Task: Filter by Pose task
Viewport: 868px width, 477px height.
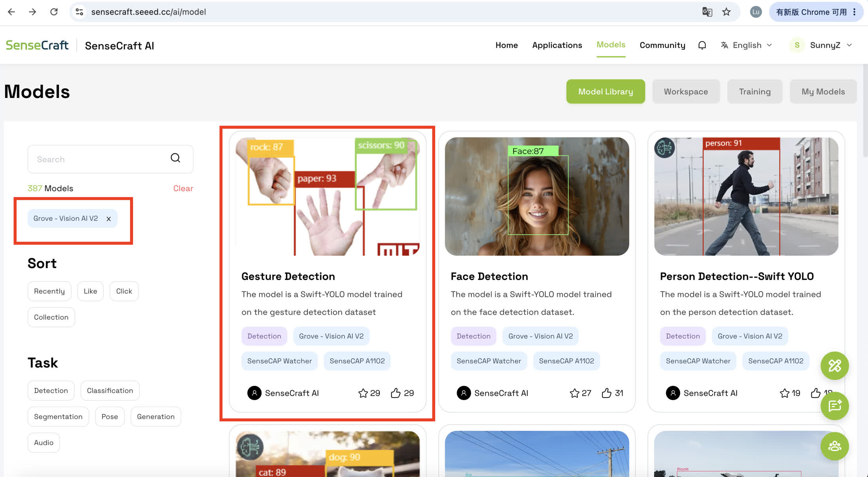Action: 110,417
